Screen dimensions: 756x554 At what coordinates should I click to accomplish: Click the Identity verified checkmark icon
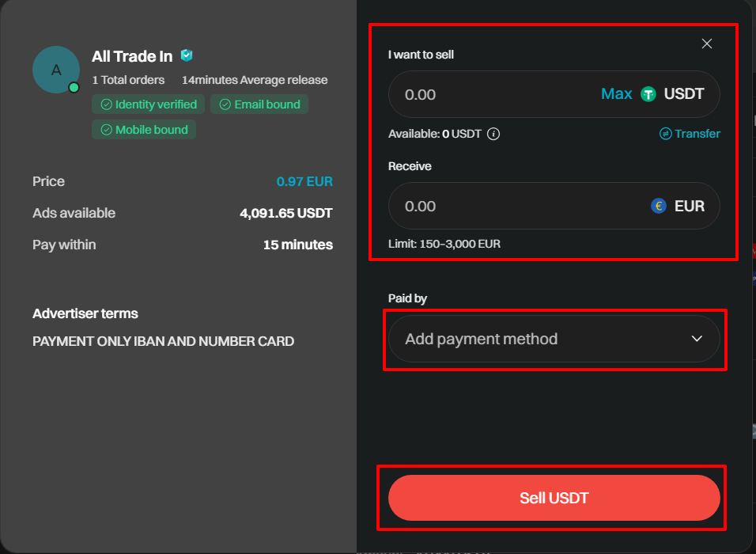coord(106,104)
